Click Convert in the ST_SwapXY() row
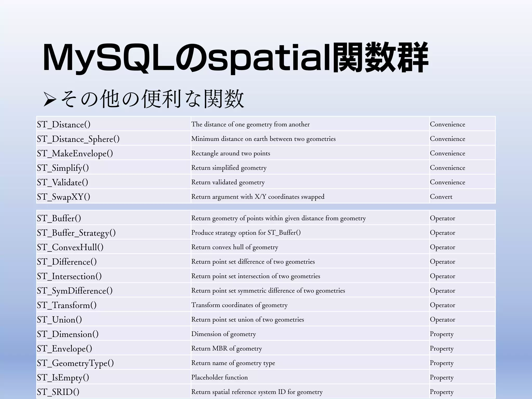 tap(441, 197)
